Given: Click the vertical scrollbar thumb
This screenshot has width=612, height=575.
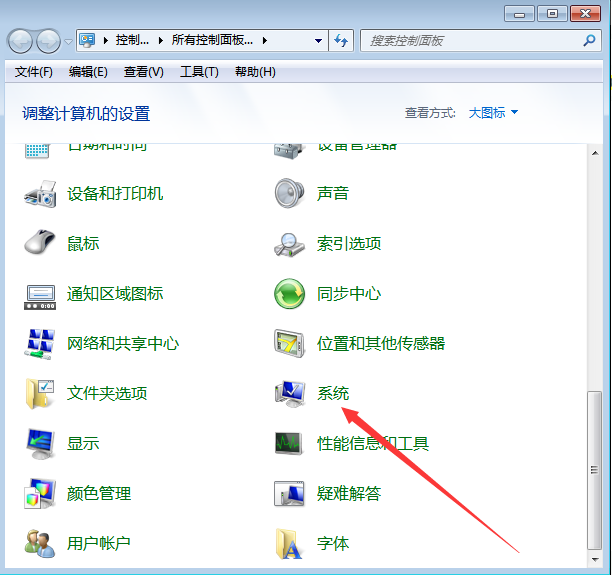Looking at the screenshot, I should coord(594,469).
